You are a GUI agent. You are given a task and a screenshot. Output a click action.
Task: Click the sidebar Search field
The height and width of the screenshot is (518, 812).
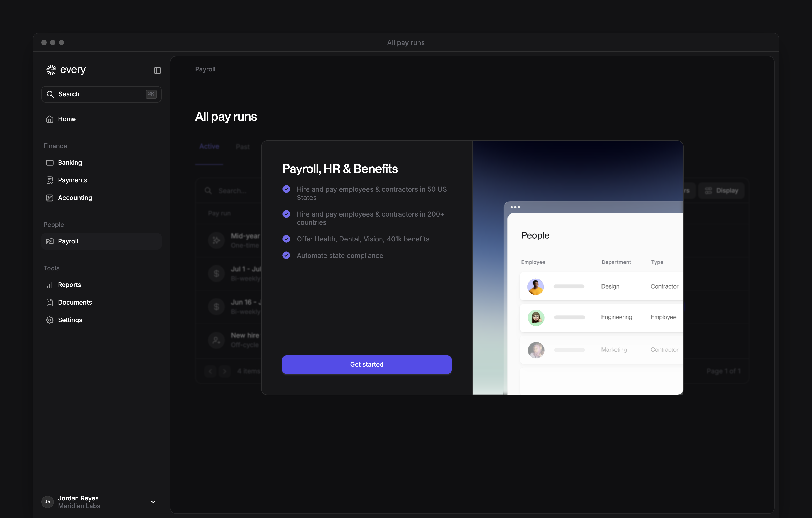(x=101, y=94)
